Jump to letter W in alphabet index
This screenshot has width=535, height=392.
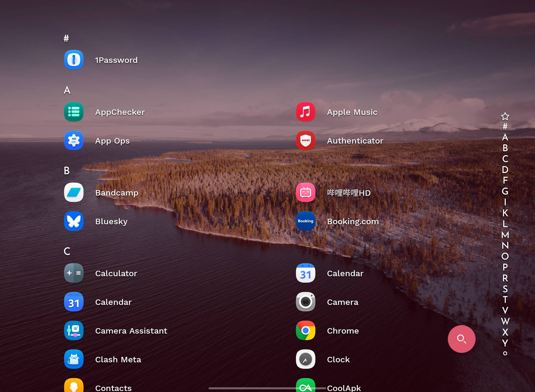point(505,321)
